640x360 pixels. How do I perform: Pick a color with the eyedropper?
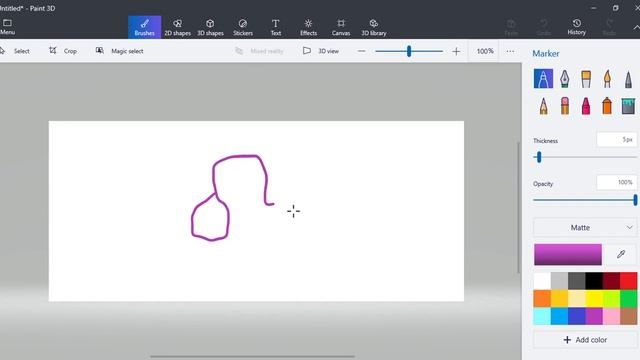[x=621, y=254]
